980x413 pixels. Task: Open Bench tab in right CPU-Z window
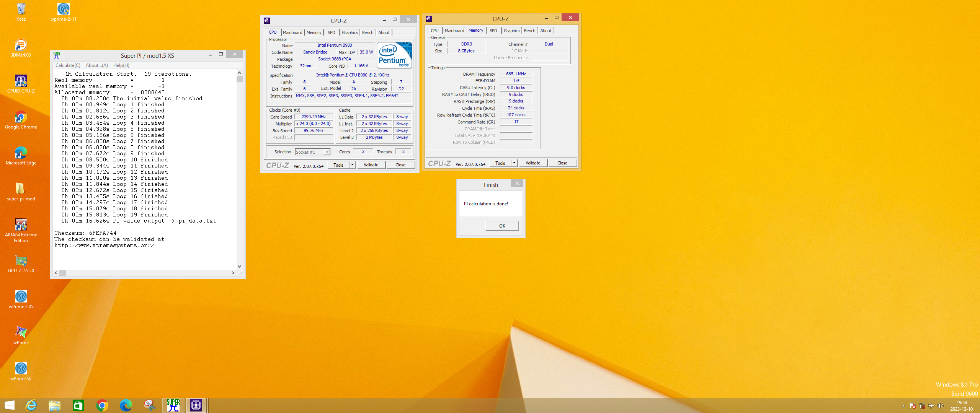pos(530,31)
